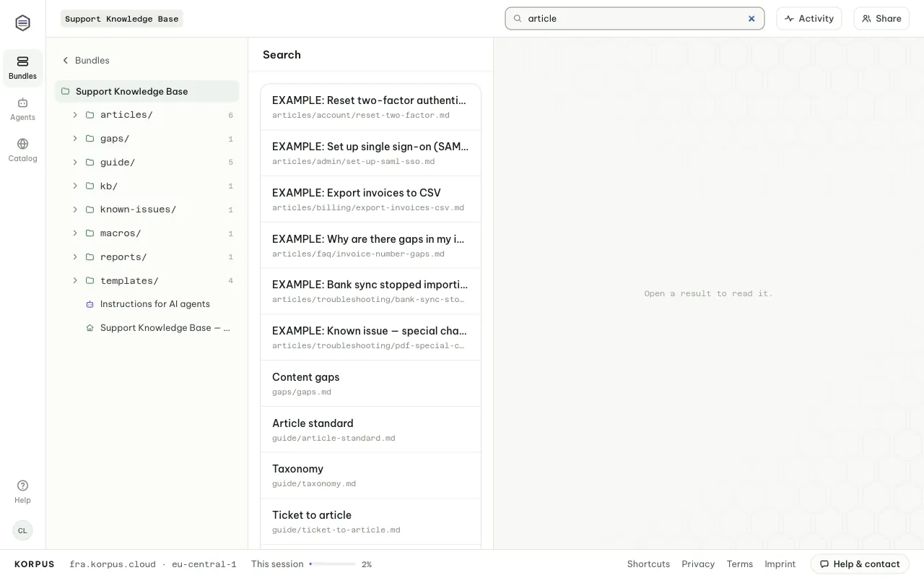Click the reports/ folder icon

point(90,257)
